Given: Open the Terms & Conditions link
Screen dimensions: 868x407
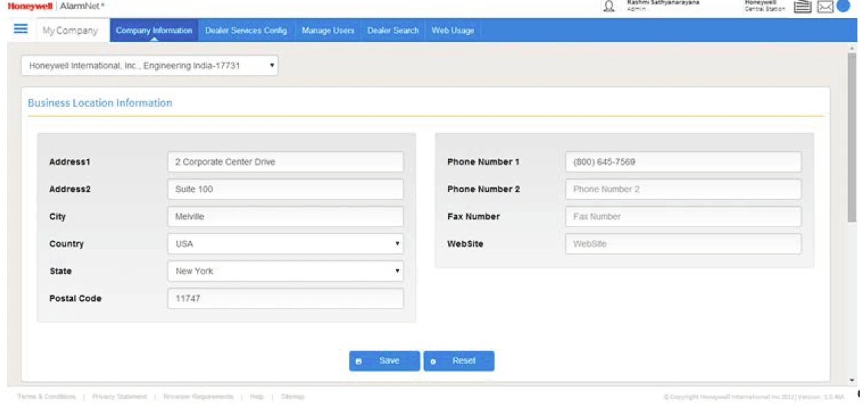Looking at the screenshot, I should click(46, 397).
